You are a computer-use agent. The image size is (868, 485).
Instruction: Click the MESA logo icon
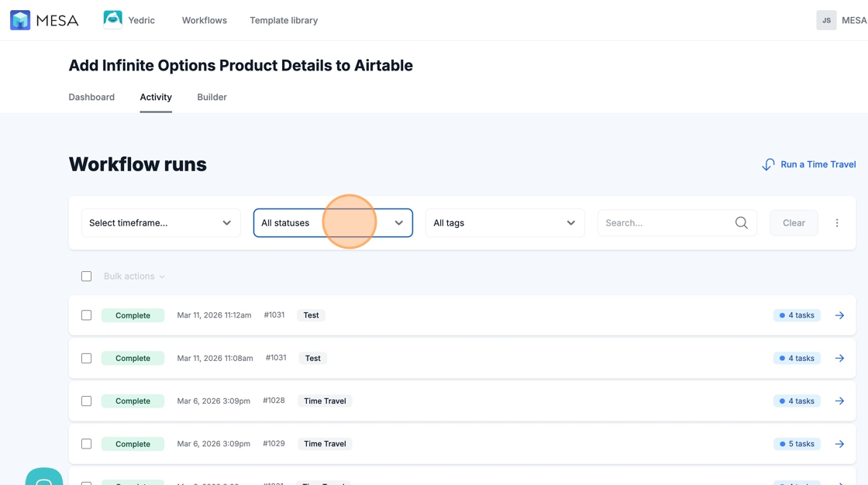pos(20,20)
